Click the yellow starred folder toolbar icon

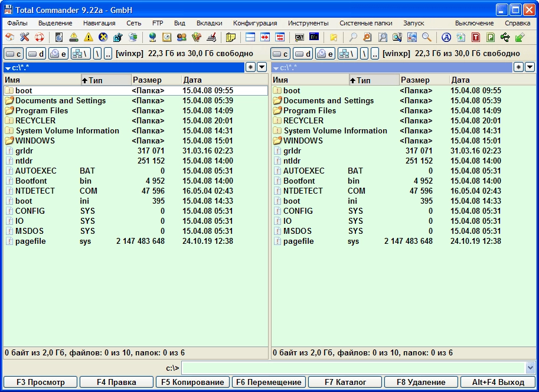click(x=334, y=37)
